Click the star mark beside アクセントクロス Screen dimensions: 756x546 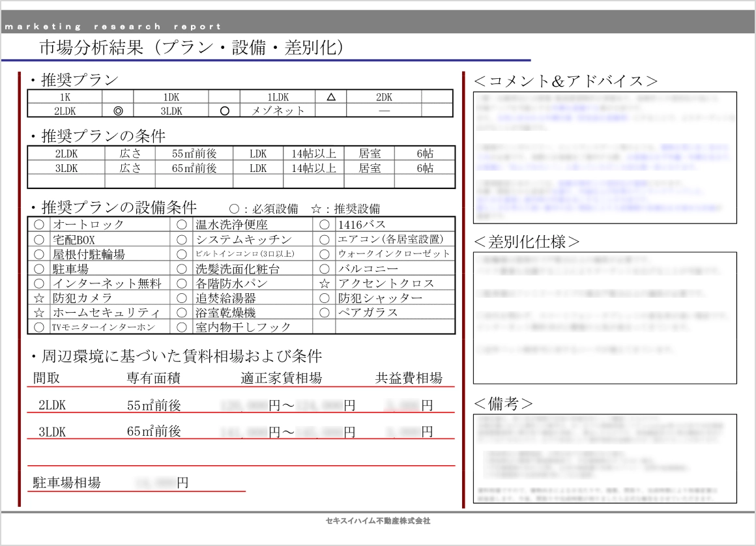(324, 283)
